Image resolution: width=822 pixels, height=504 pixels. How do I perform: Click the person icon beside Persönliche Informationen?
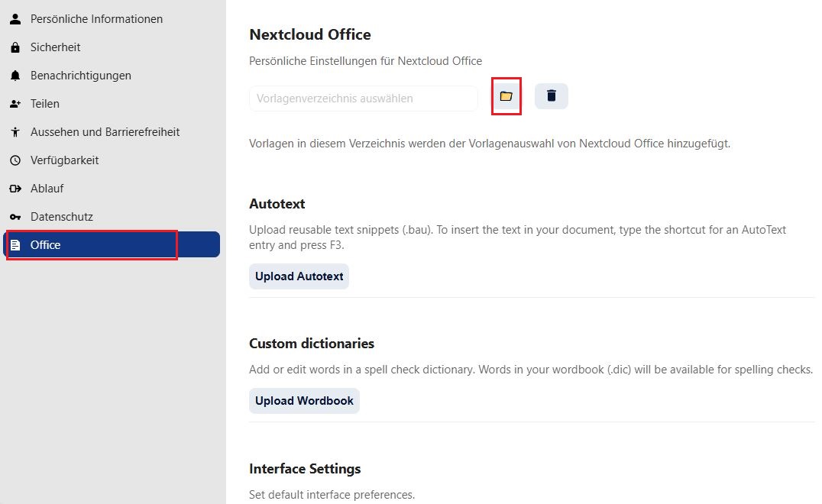(x=15, y=19)
